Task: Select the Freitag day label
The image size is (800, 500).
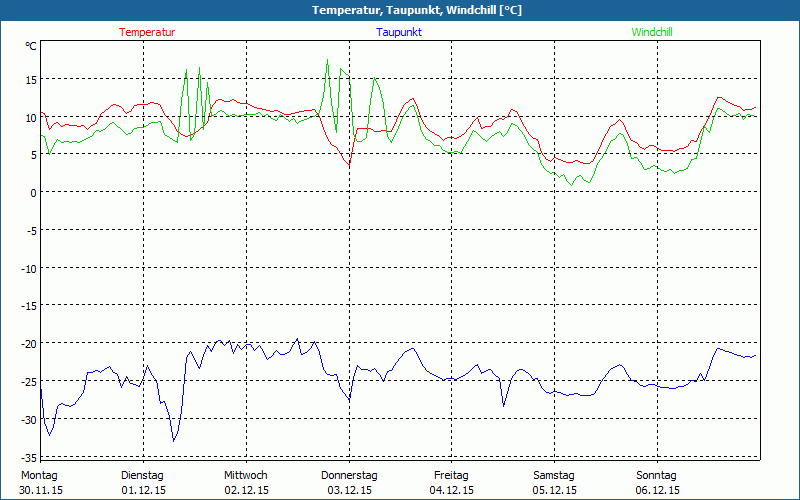Action: pos(451,475)
